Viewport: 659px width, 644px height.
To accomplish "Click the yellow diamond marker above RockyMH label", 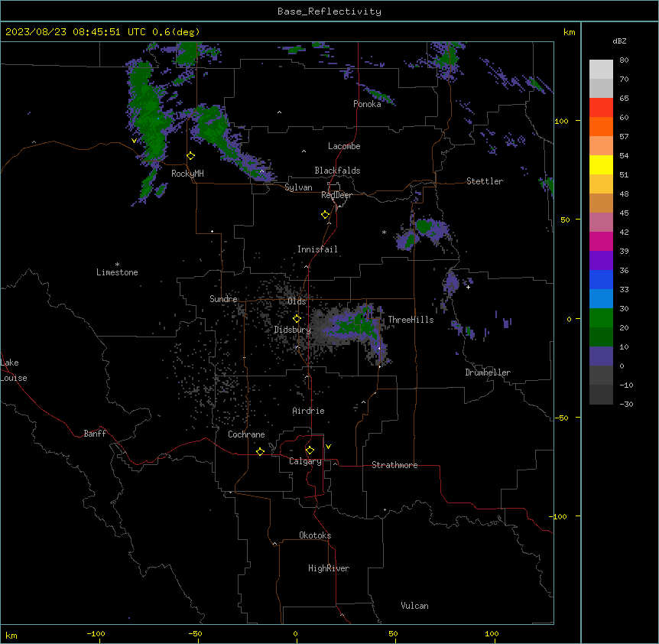I will click(191, 156).
